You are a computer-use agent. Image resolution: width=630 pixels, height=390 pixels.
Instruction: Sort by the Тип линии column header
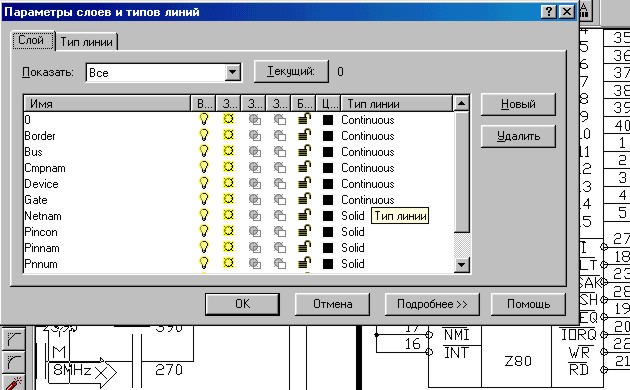(397, 104)
